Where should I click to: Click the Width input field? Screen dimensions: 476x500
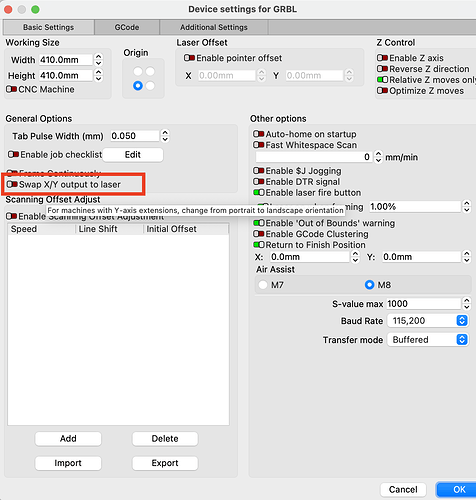pos(65,60)
